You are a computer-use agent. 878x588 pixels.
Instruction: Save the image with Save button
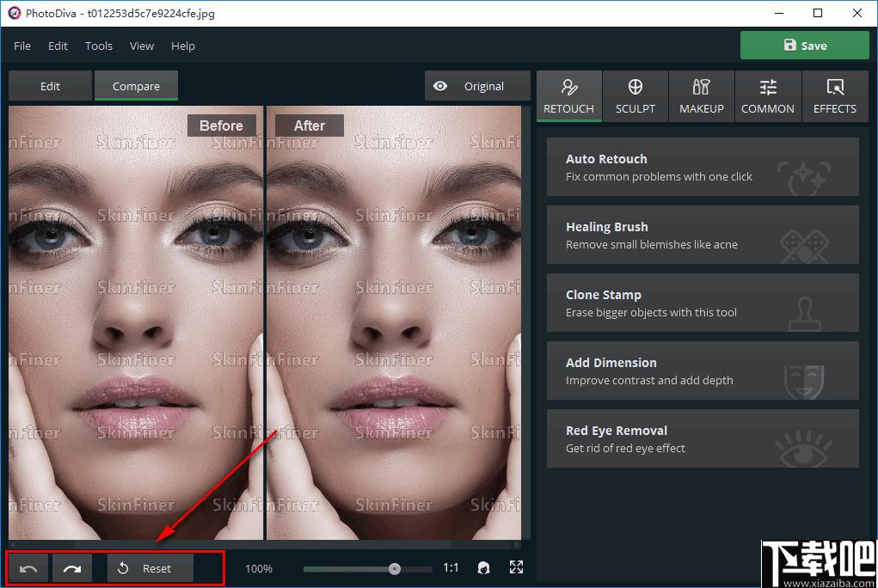[805, 46]
